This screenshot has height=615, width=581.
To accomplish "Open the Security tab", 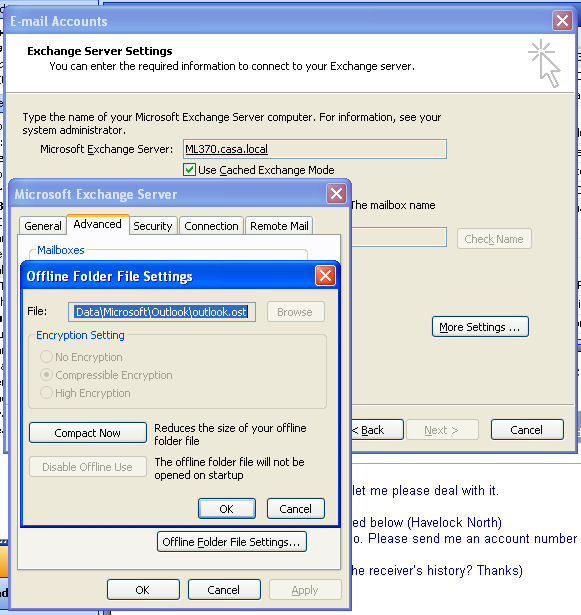I will tap(153, 226).
